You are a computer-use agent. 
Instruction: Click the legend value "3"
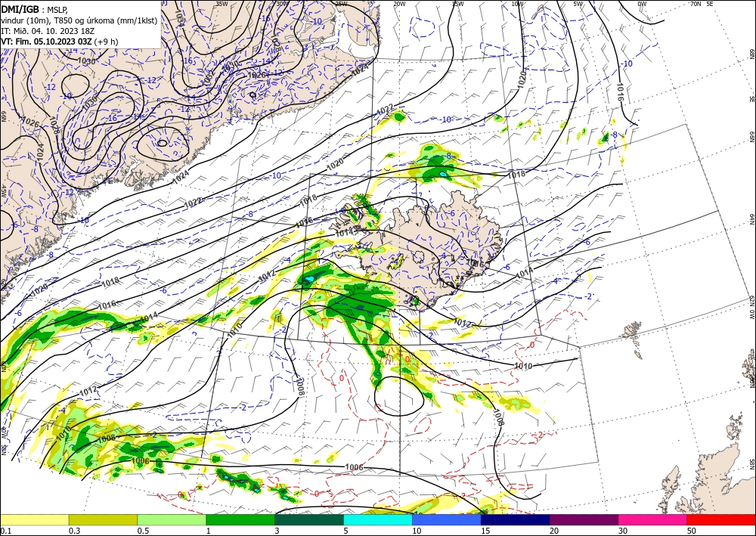pyautogui.click(x=277, y=531)
